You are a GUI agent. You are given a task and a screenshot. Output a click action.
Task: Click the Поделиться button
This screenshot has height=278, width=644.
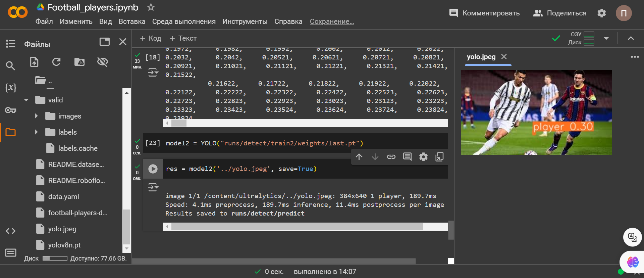[x=560, y=13]
